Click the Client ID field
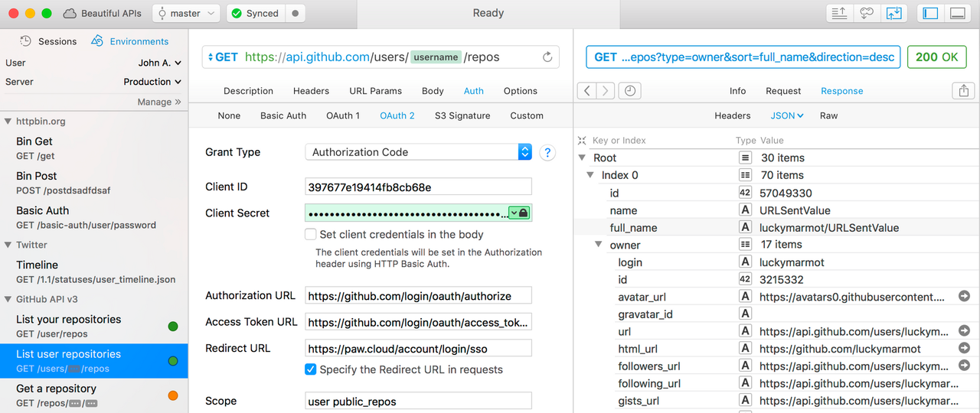Image resolution: width=980 pixels, height=413 pixels. click(418, 187)
